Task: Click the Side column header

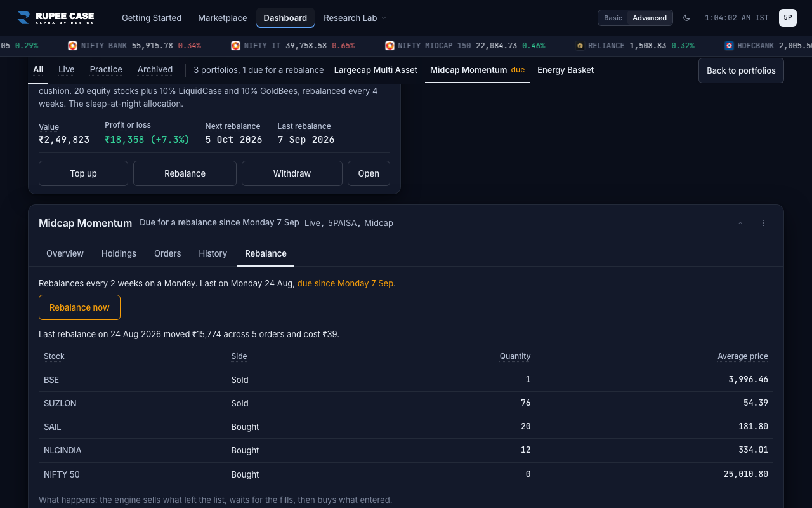Action: pyautogui.click(x=239, y=356)
